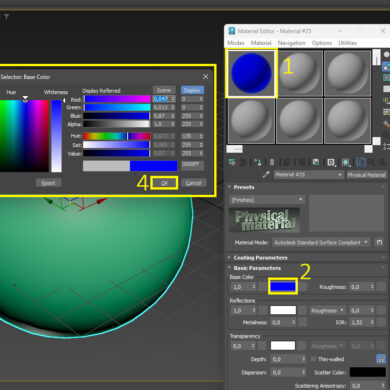Open the Options menu

(322, 43)
